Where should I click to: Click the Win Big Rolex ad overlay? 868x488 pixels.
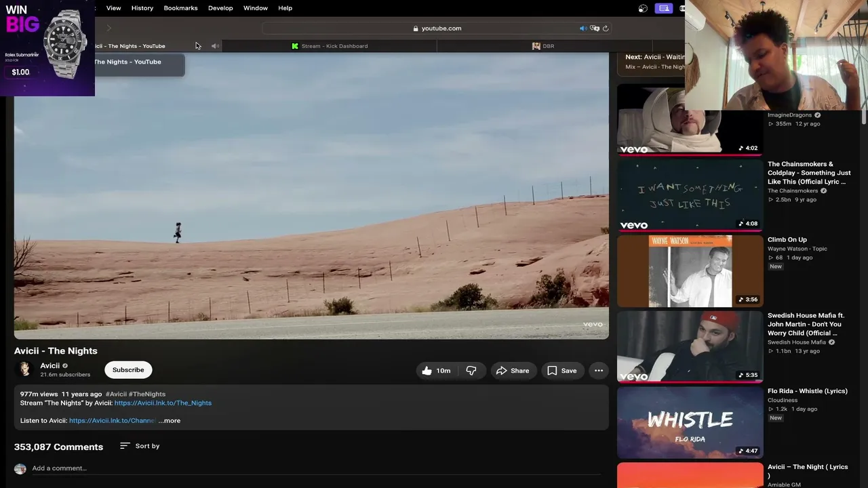[47, 47]
